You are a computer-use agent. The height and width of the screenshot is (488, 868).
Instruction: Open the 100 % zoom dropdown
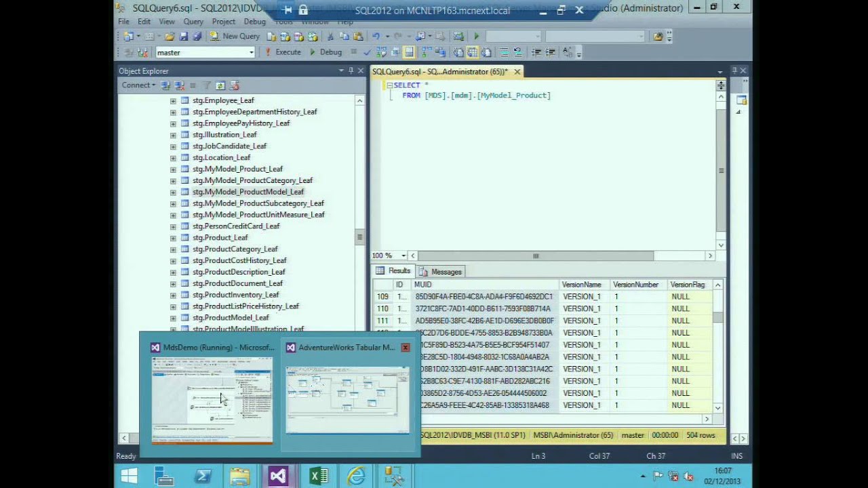click(x=403, y=256)
